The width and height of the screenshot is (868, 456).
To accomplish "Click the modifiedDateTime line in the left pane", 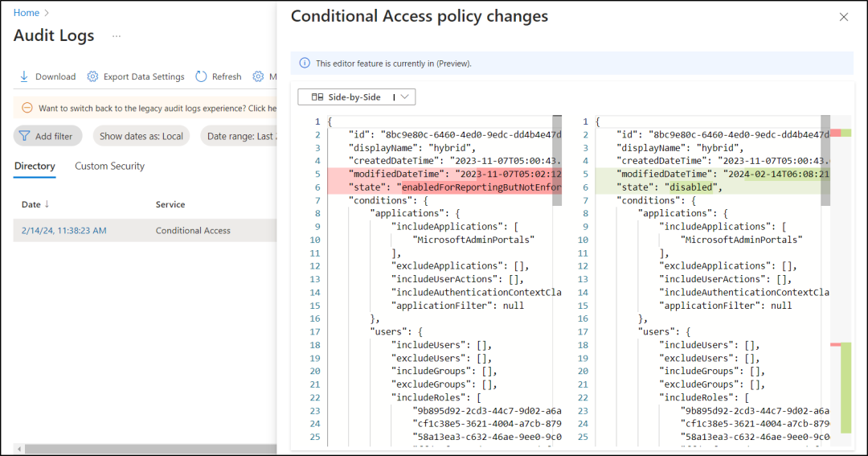I will (444, 174).
